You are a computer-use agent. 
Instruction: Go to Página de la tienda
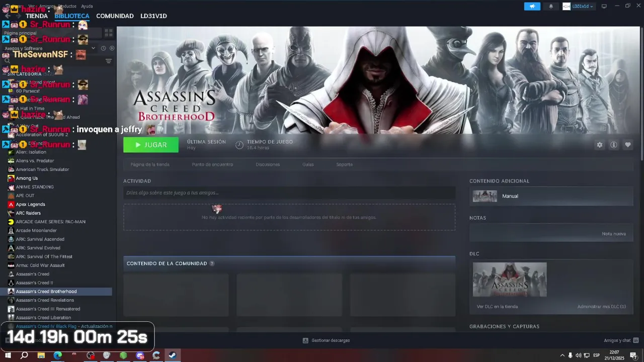pyautogui.click(x=150, y=164)
